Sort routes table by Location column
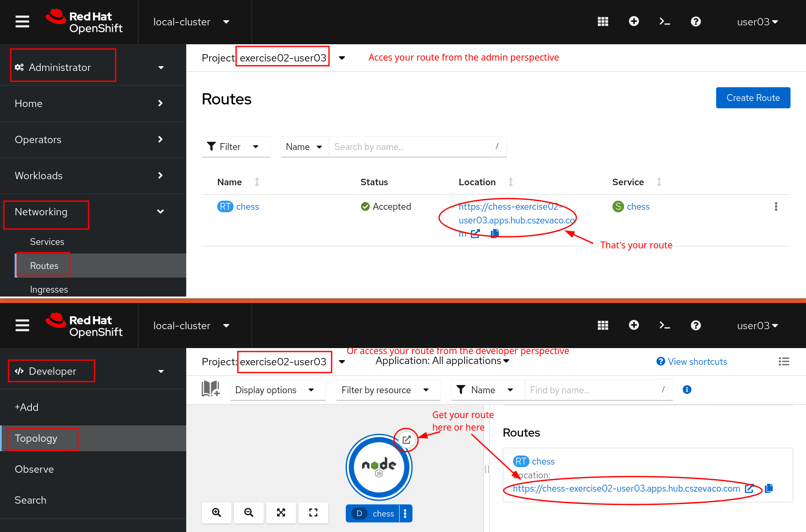 point(511,182)
